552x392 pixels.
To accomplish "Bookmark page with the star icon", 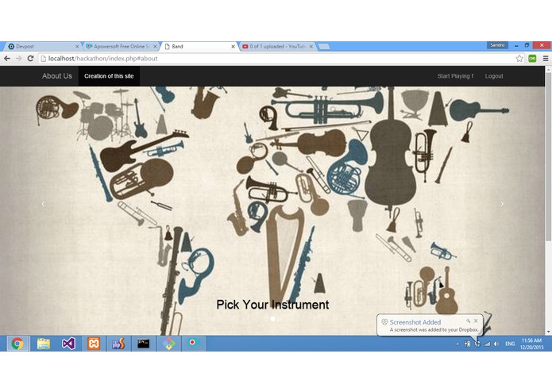I will coord(519,59).
